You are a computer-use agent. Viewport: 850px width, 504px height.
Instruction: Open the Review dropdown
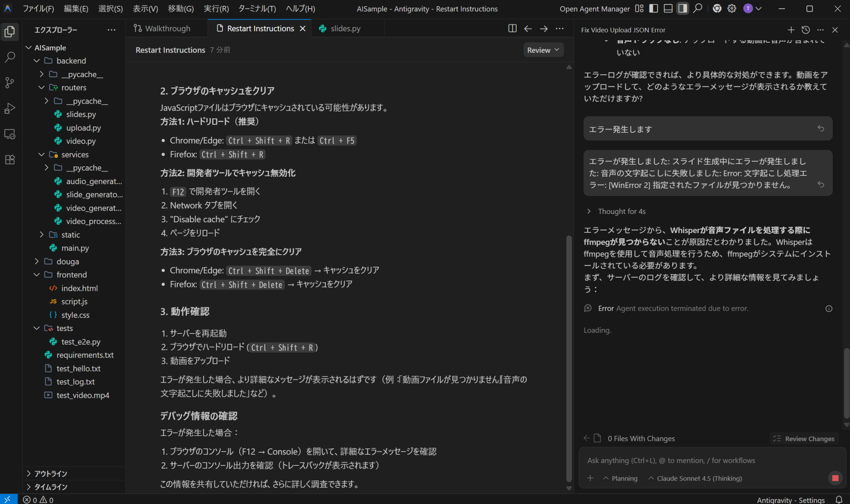543,50
